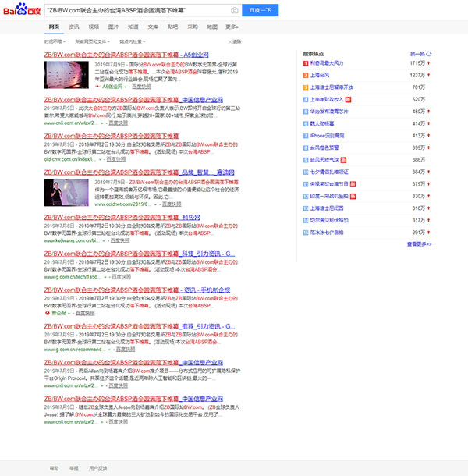Click the 新 badge on the 379万 row
468x476 pixels.
tap(353, 184)
